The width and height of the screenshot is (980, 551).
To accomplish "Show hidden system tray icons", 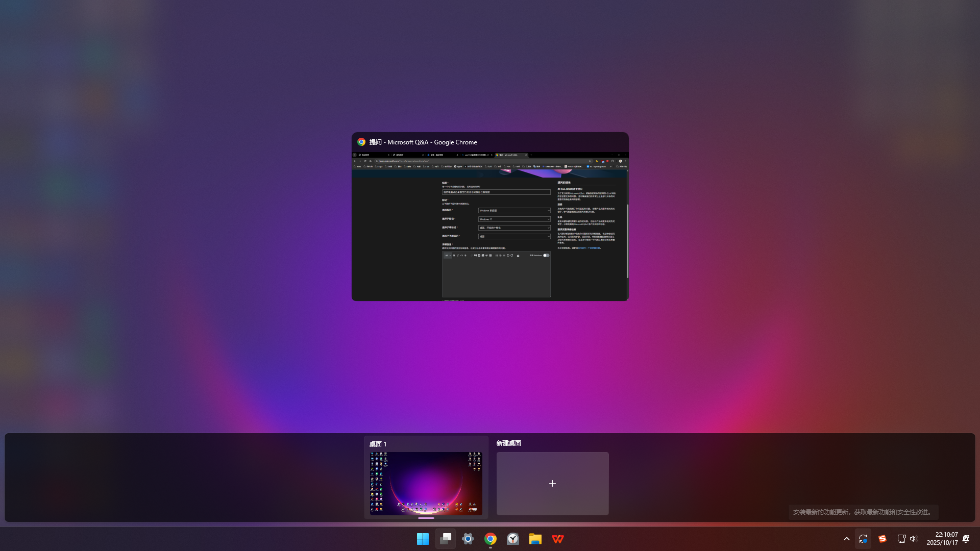I will (847, 539).
